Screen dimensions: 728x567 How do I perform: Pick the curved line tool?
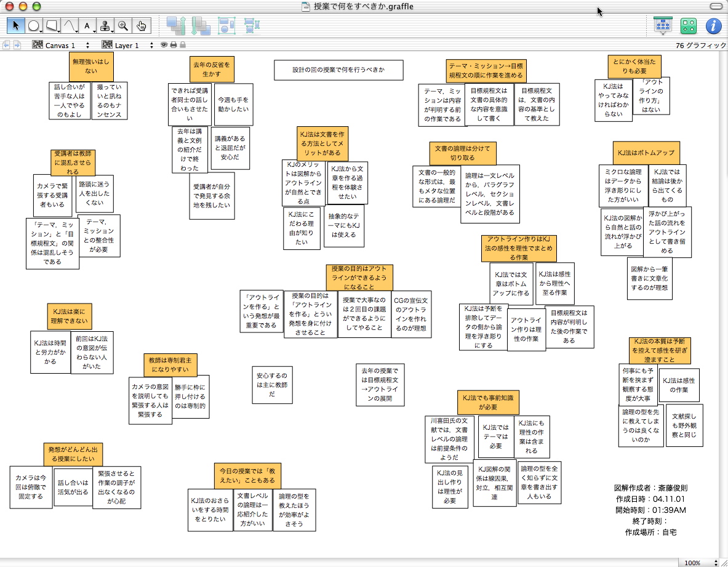click(x=70, y=26)
